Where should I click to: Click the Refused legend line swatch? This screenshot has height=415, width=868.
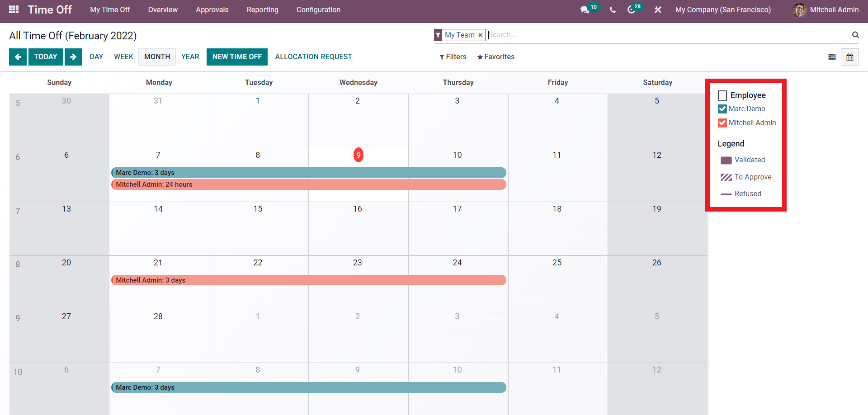point(726,194)
